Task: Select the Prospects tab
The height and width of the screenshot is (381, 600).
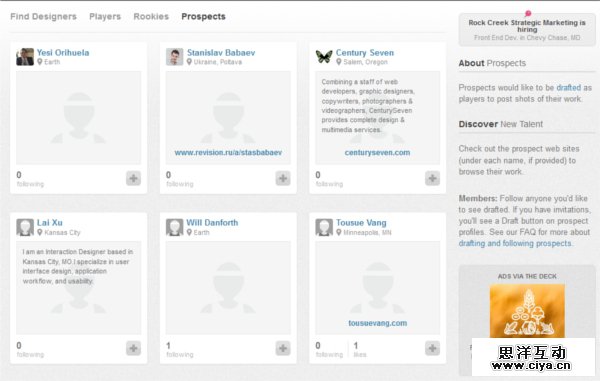Action: (x=203, y=16)
